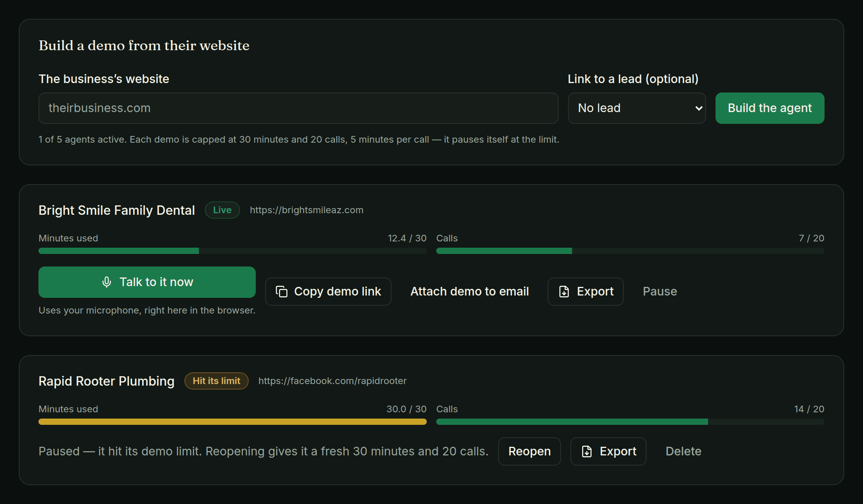The image size is (863, 504).
Task: Click the microphone icon in Talk to it now
Action: 107,282
